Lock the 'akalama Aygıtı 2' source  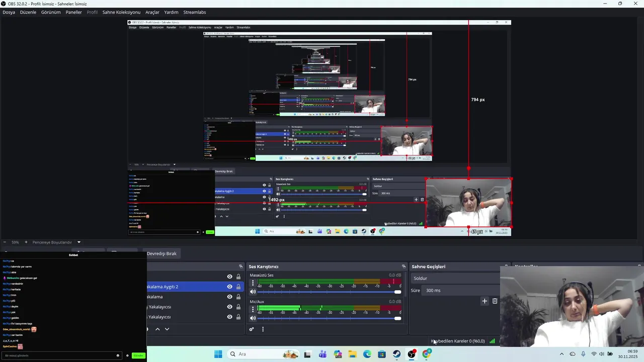coord(238,287)
